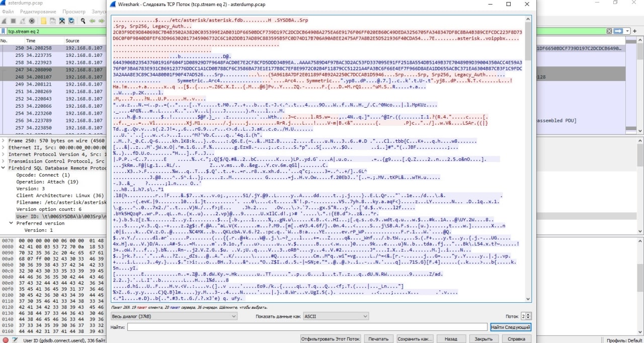Click the Назад button
644x343 pixels.
coord(451,339)
